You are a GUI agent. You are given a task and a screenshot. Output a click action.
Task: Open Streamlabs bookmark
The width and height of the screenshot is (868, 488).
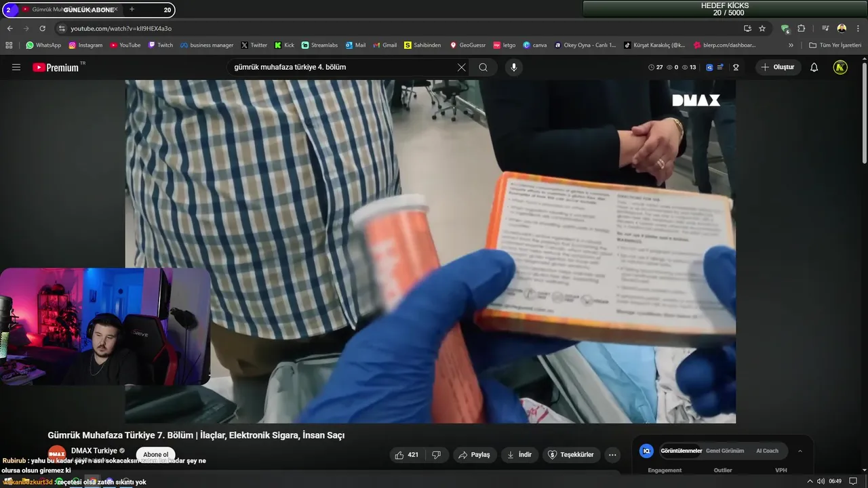[319, 45]
